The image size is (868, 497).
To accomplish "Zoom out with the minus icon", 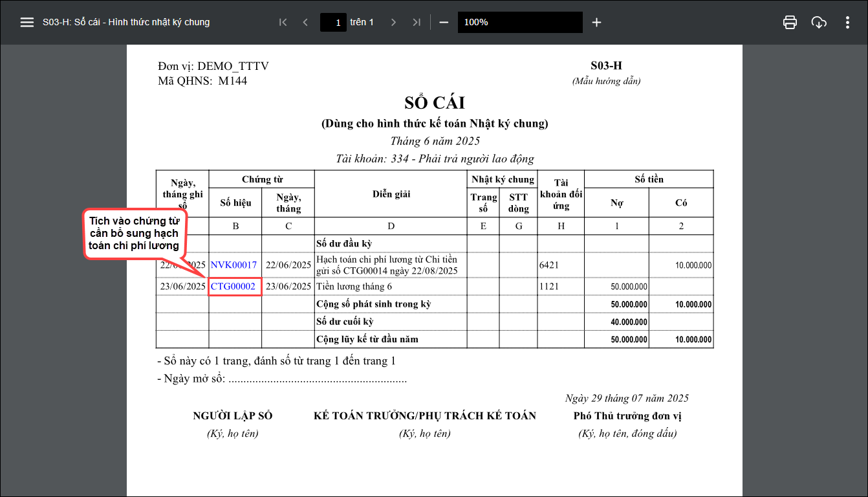I will click(x=444, y=22).
